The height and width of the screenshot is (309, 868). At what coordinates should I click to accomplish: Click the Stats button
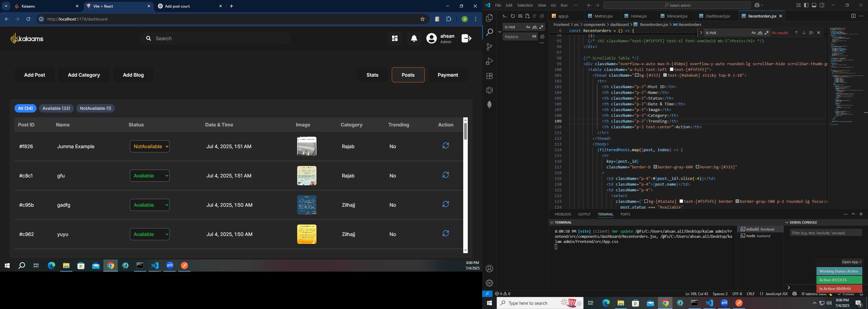pos(372,75)
